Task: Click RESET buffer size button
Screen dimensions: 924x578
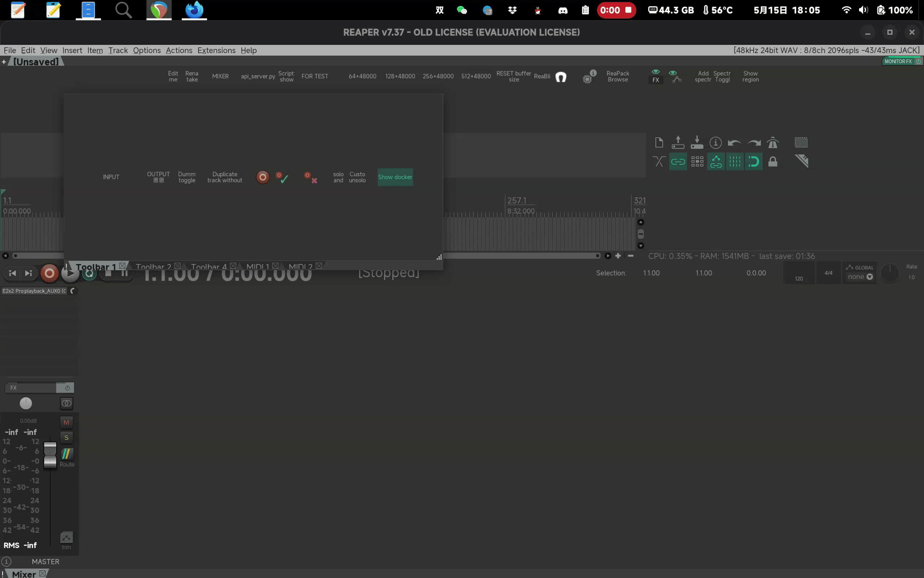Action: click(514, 77)
